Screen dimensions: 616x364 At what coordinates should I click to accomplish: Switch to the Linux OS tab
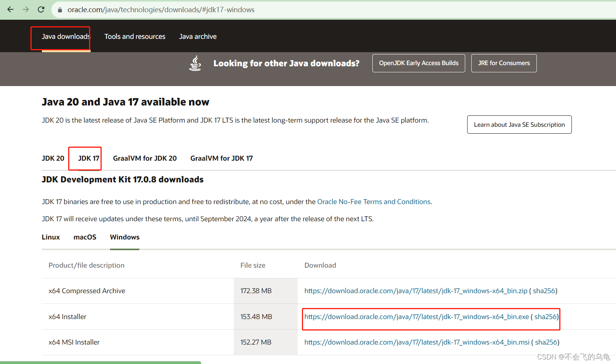(51, 237)
